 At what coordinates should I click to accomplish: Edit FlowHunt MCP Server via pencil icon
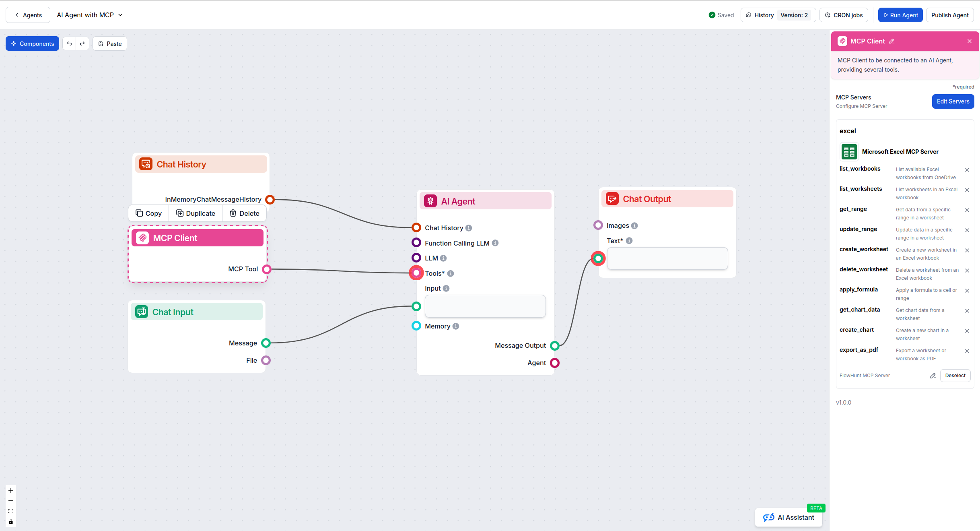coord(933,376)
